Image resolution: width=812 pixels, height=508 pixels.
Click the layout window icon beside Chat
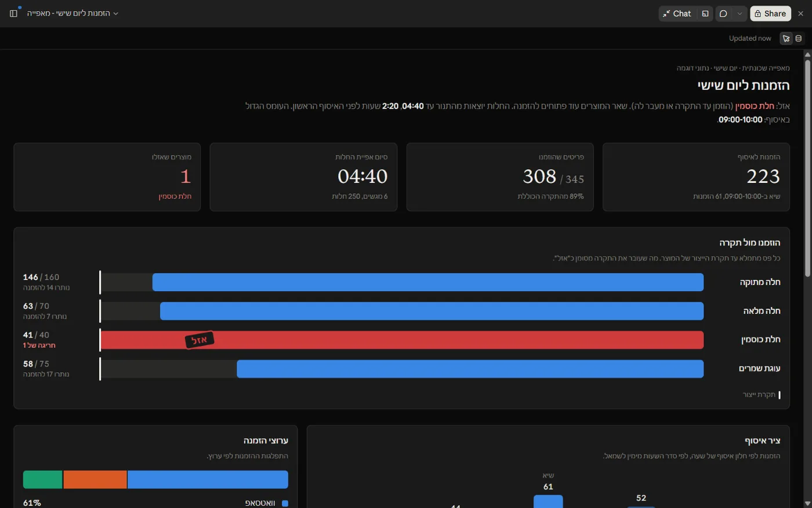(x=705, y=13)
